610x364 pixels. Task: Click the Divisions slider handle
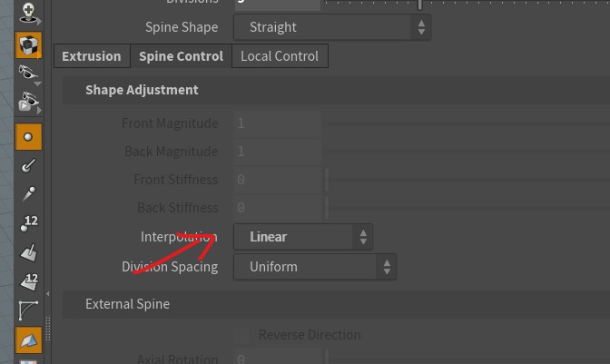(x=419, y=5)
